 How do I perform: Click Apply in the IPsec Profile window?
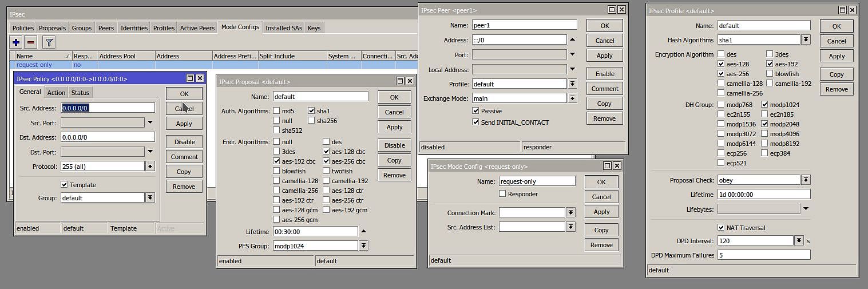pos(837,56)
